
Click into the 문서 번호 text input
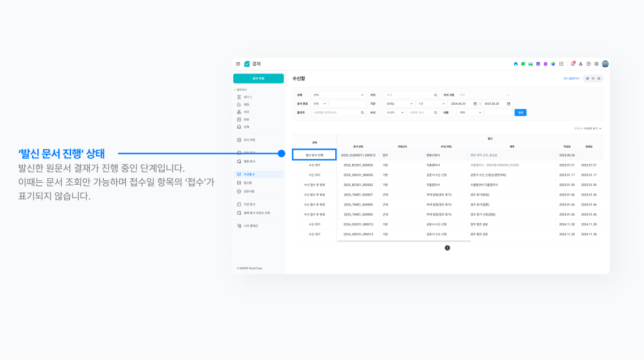tap(347, 104)
